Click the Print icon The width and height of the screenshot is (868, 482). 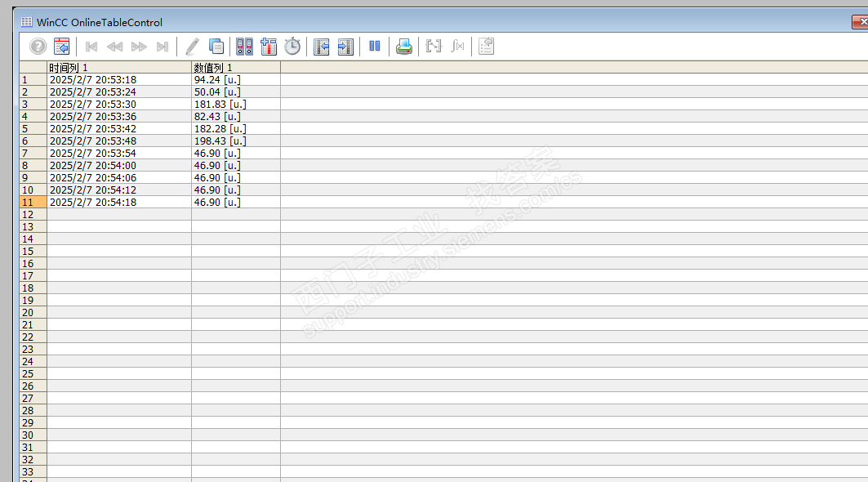click(404, 47)
